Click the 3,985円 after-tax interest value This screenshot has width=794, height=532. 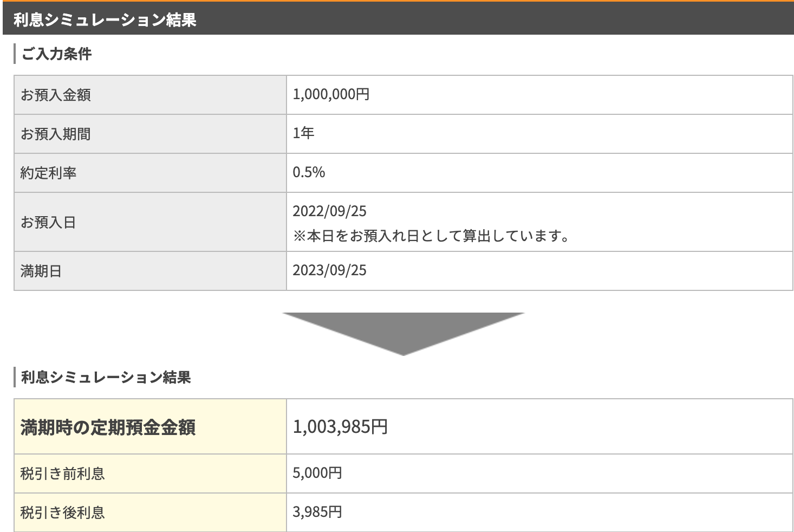click(x=317, y=512)
